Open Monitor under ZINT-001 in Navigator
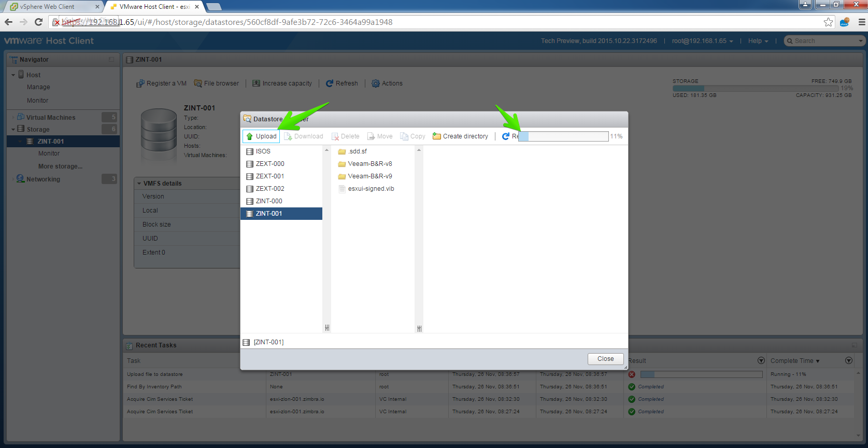The image size is (868, 448). pos(49,153)
